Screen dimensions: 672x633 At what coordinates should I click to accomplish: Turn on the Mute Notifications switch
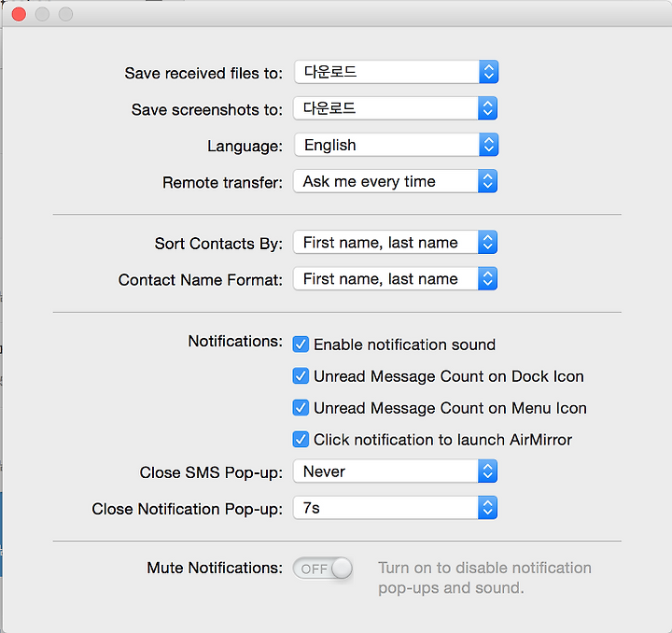(323, 569)
